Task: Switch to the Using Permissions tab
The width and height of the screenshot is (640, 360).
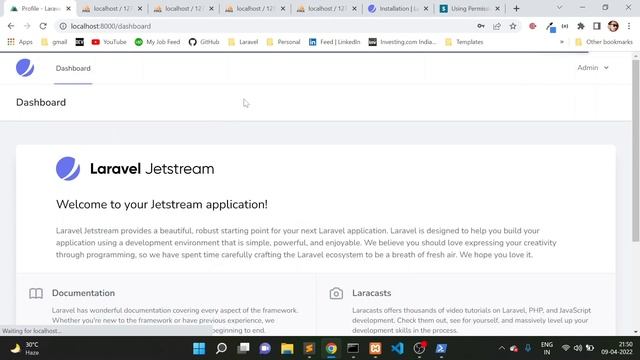Action: point(470,8)
